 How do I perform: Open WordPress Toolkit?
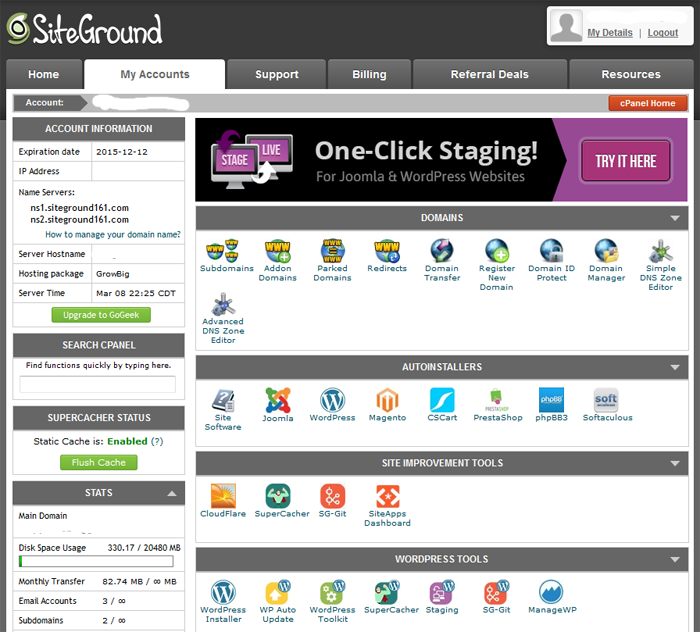point(333,601)
